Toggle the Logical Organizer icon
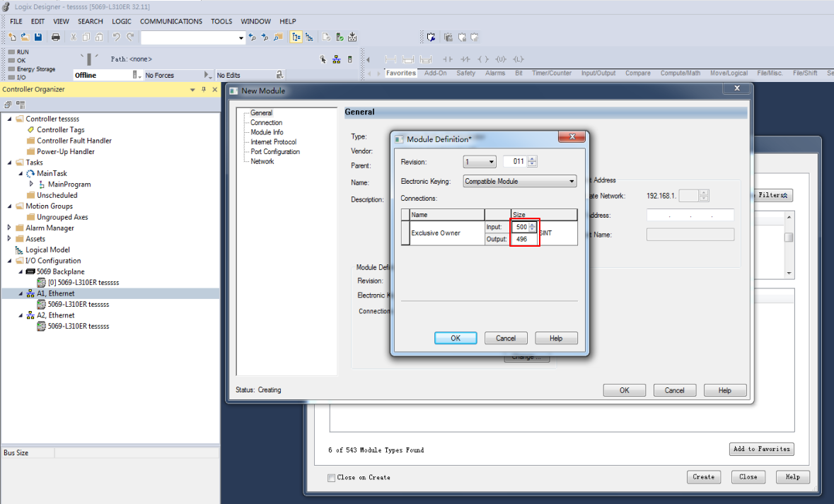 coord(310,37)
